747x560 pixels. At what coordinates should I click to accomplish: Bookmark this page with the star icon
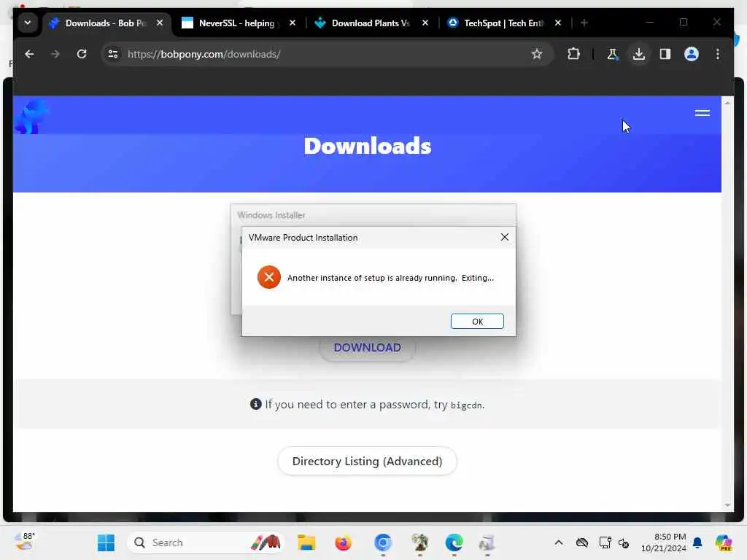[x=537, y=54]
